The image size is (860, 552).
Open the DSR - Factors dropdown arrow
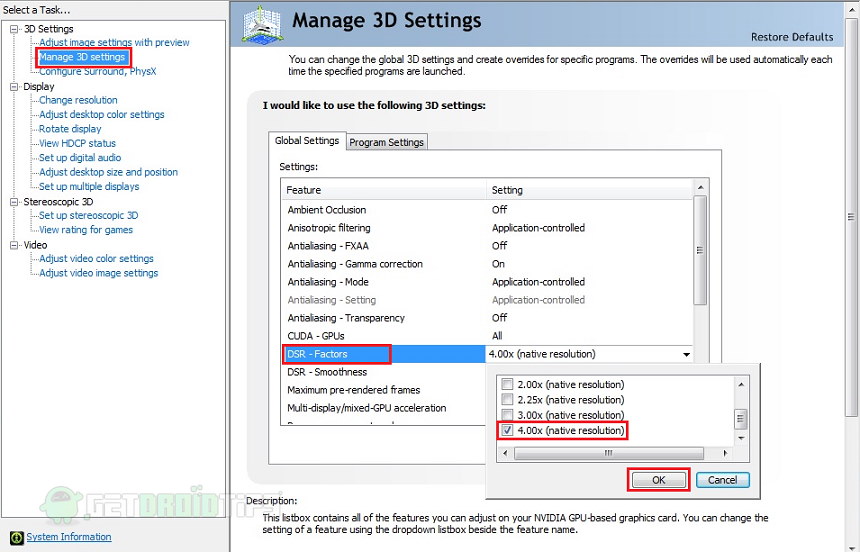pyautogui.click(x=686, y=354)
